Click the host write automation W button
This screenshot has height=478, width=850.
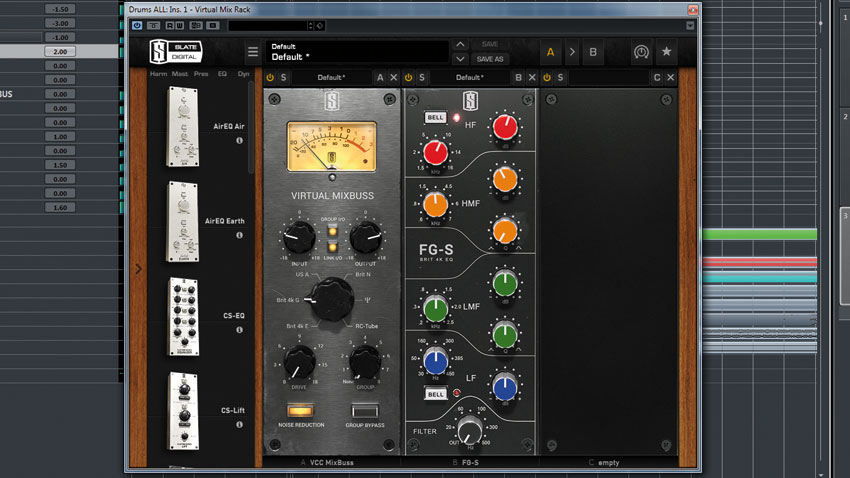tap(179, 25)
